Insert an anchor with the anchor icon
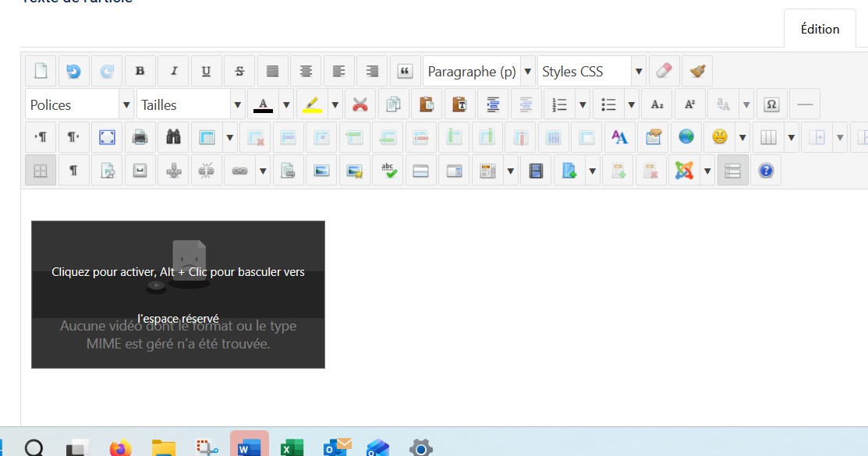Screen dimensions: 868x456 pyautogui.click(x=173, y=171)
